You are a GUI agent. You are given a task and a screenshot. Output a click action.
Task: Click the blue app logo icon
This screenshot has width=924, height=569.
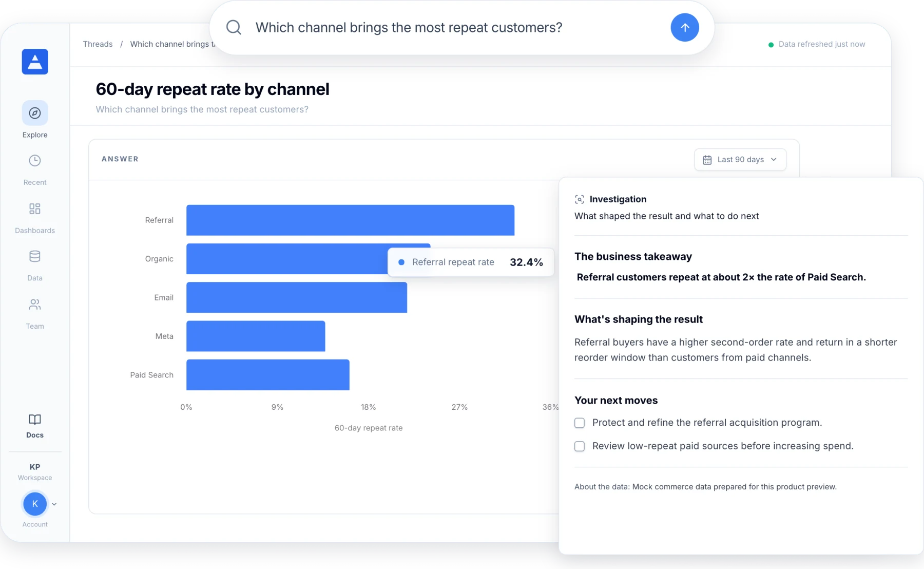pos(35,62)
